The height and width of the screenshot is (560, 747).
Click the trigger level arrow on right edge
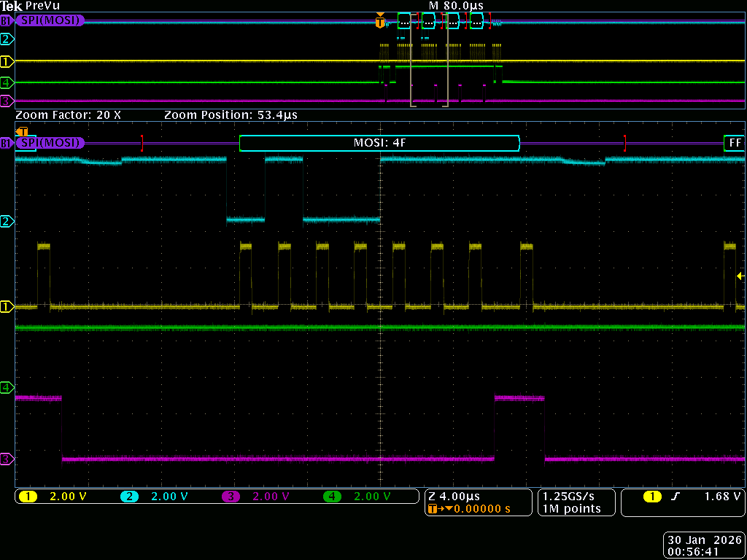(x=740, y=276)
